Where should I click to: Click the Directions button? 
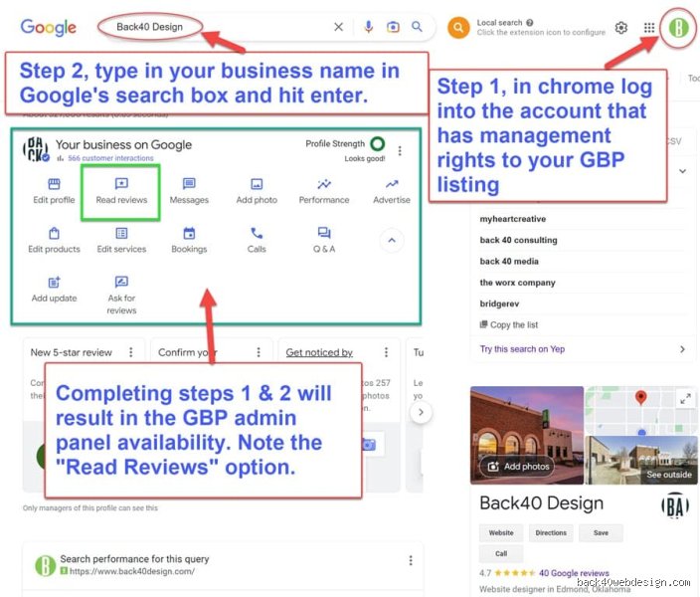point(551,532)
